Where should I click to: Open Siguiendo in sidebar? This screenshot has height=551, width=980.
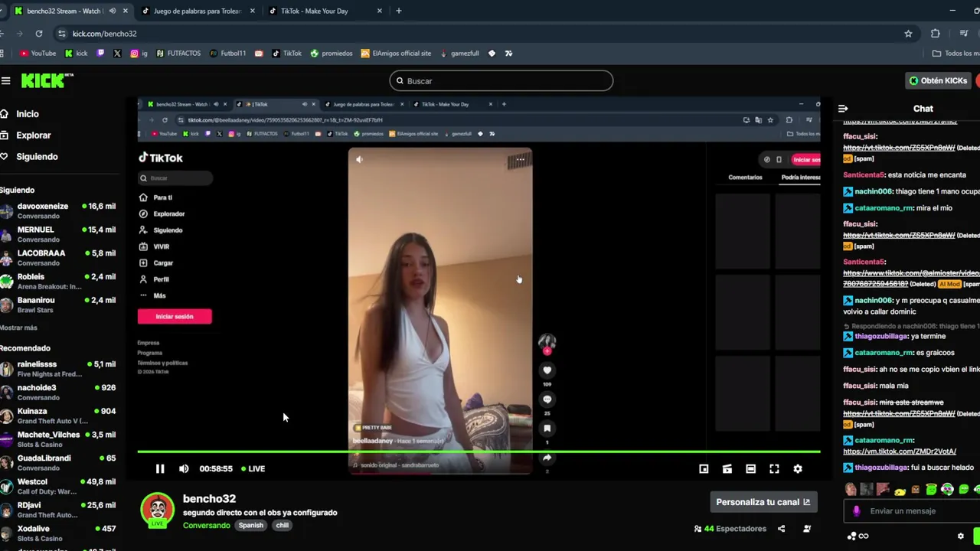pyautogui.click(x=37, y=157)
